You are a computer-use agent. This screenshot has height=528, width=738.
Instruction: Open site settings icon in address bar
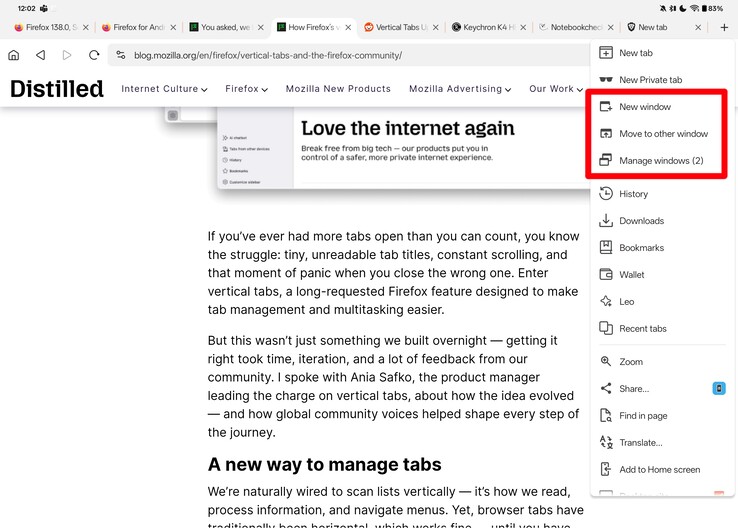121,55
